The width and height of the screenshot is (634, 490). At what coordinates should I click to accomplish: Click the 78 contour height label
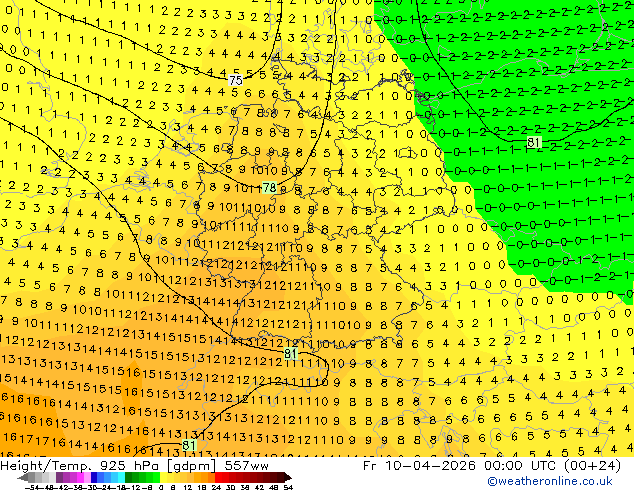269,188
